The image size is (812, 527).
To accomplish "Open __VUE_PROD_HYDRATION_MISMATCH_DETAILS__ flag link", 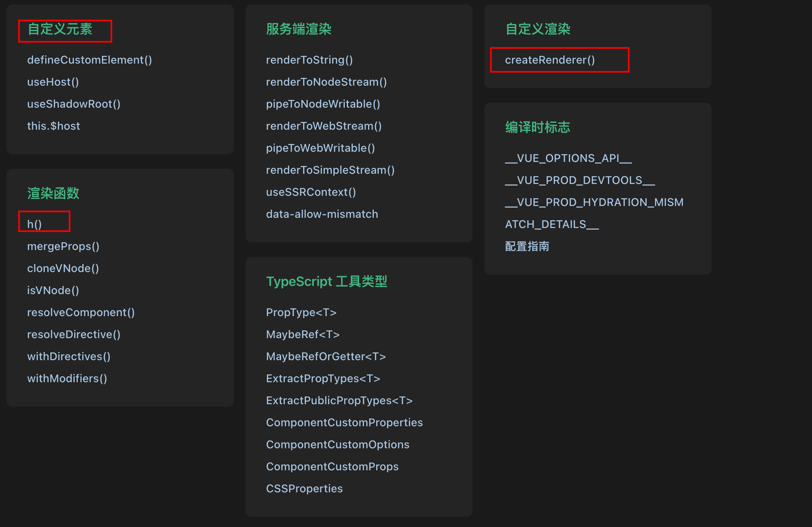I will point(595,213).
